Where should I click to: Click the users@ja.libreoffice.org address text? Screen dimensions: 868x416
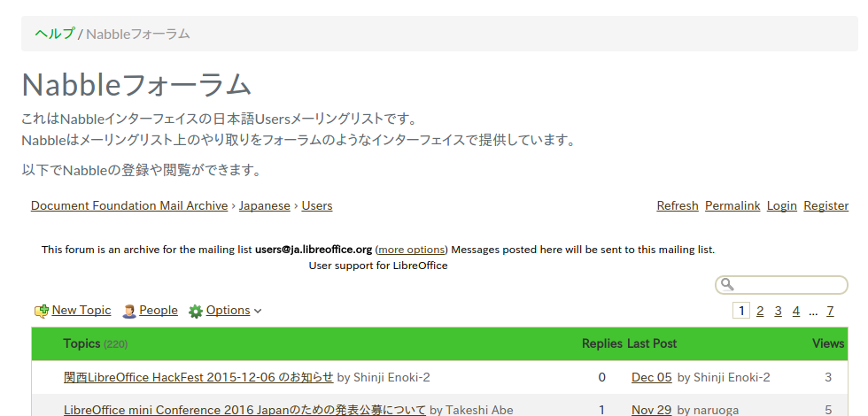(x=314, y=250)
